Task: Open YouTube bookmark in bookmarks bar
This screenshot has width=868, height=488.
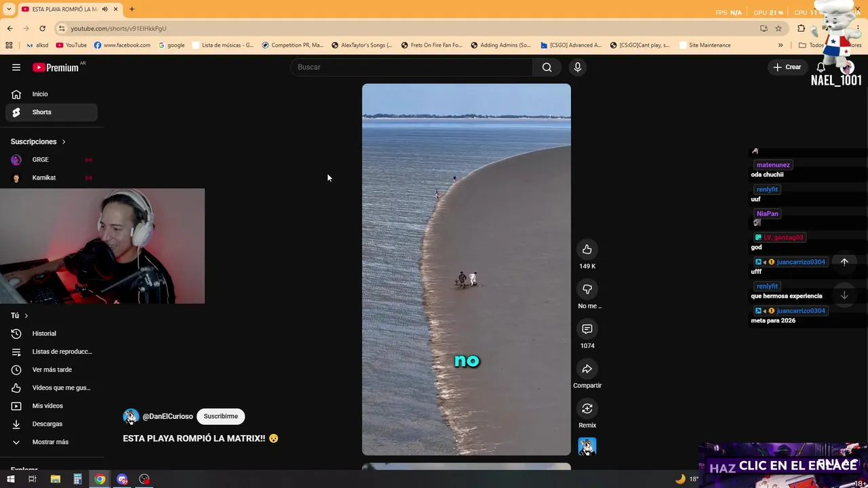Action: pos(71,45)
